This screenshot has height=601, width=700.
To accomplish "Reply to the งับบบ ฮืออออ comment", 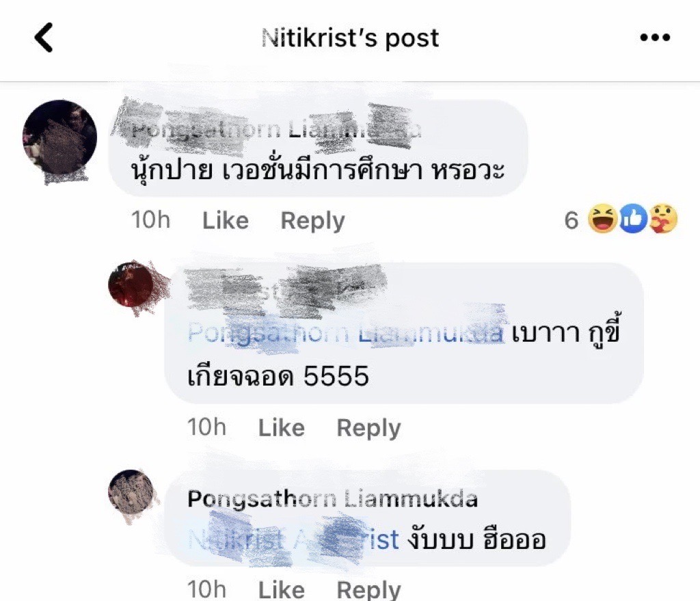I will [368, 589].
